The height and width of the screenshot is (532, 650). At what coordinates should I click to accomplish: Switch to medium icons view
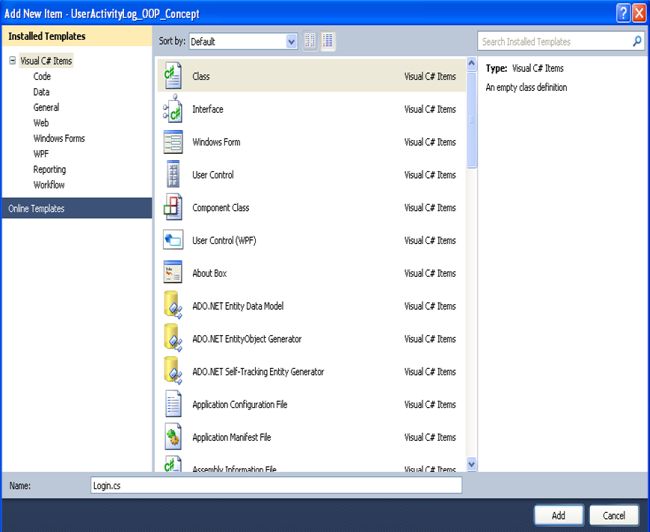pyautogui.click(x=327, y=41)
